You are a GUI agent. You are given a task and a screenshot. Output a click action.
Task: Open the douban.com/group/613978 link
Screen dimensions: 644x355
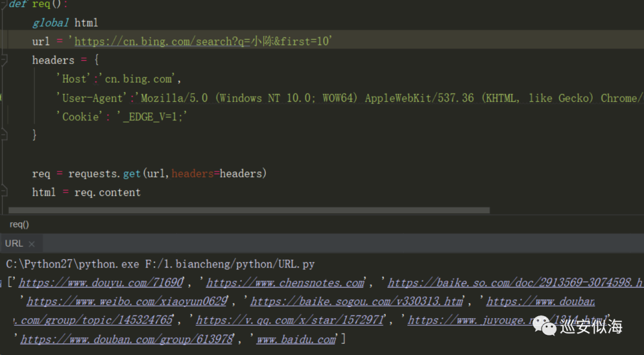coord(126,339)
